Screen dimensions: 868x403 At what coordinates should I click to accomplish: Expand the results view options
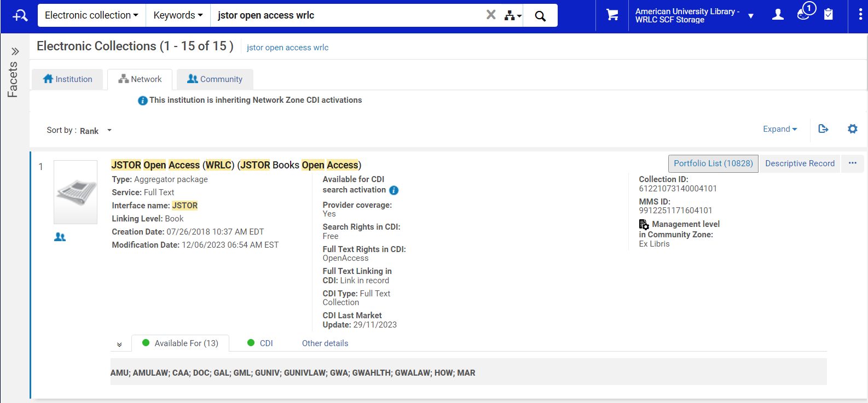pos(780,129)
